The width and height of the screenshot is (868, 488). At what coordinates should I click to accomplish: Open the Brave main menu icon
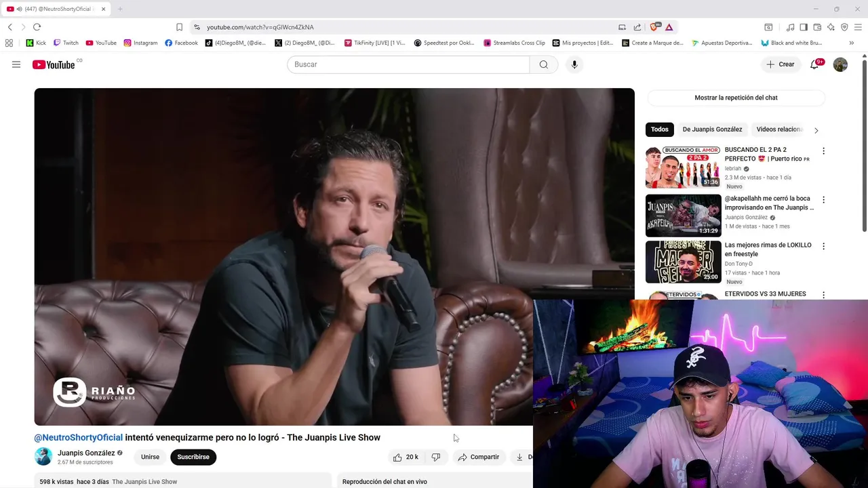point(858,27)
